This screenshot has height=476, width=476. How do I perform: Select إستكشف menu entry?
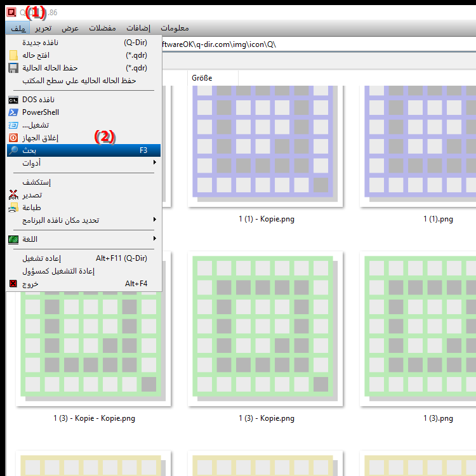point(84,182)
